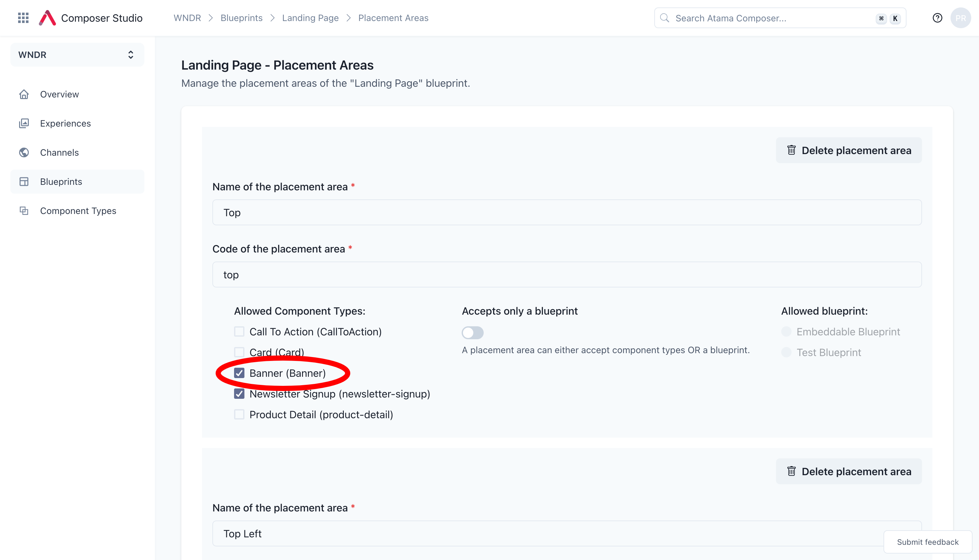The width and height of the screenshot is (979, 560).
Task: Click the help/question mark icon
Action: coord(938,18)
